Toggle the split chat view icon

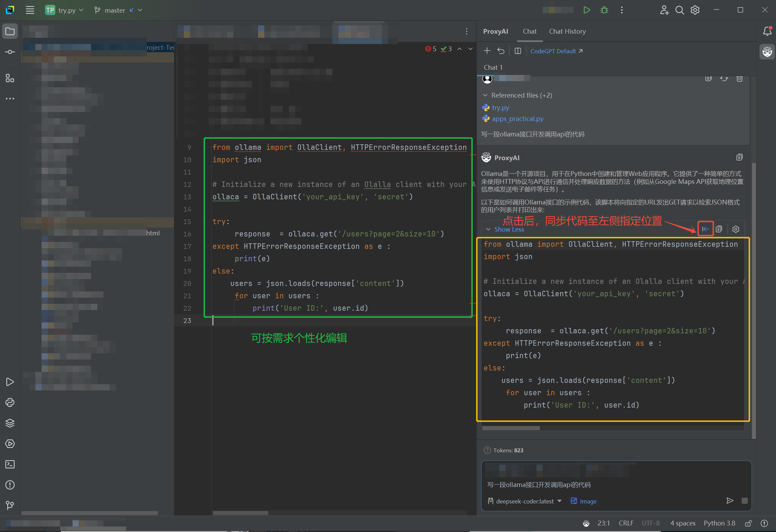518,51
